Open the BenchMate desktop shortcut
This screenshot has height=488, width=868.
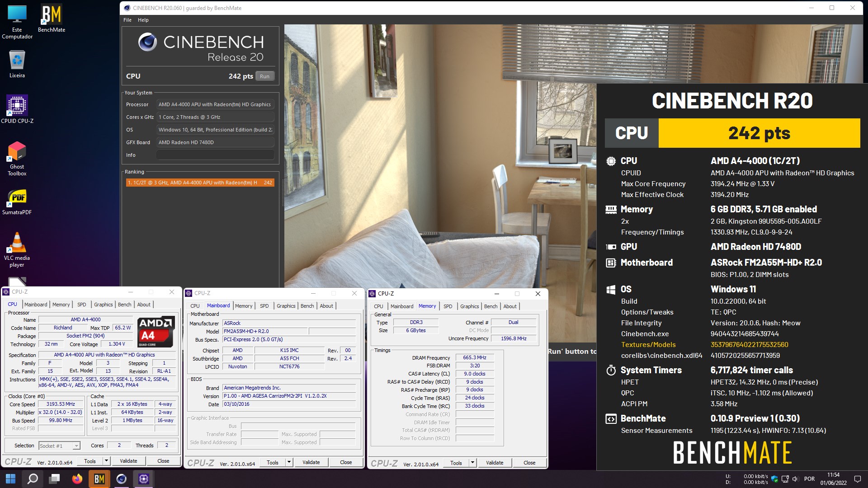[x=51, y=19]
